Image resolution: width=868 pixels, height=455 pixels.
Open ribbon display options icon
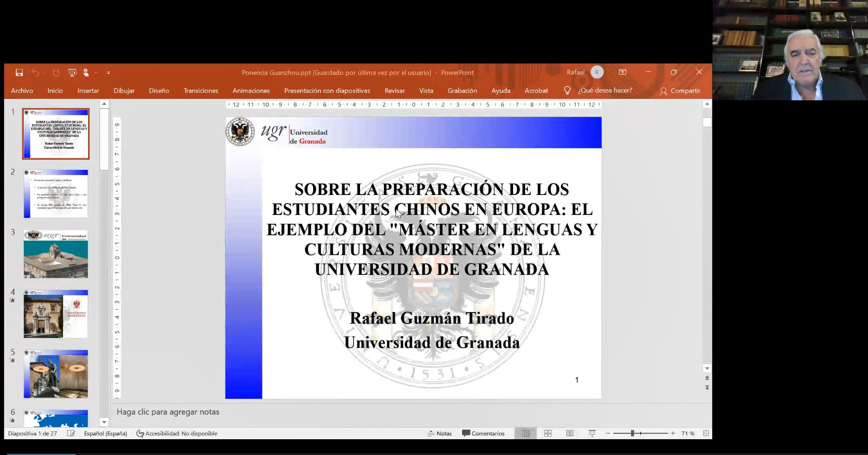(623, 72)
